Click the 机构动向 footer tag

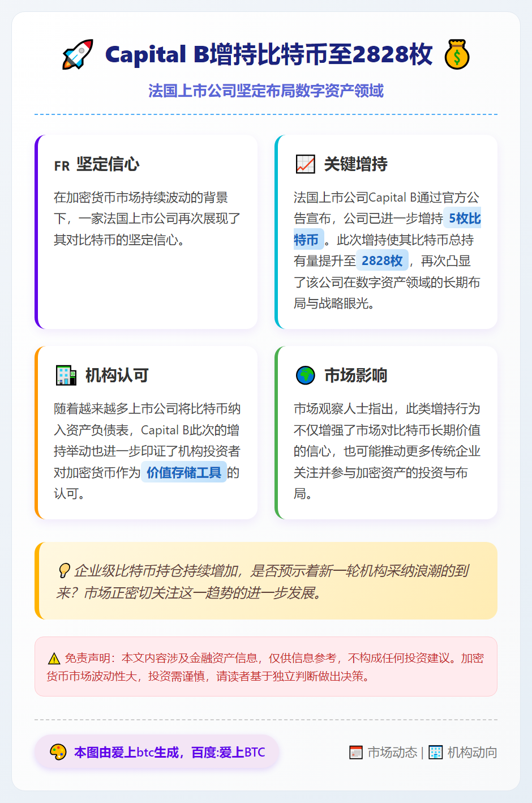472,752
